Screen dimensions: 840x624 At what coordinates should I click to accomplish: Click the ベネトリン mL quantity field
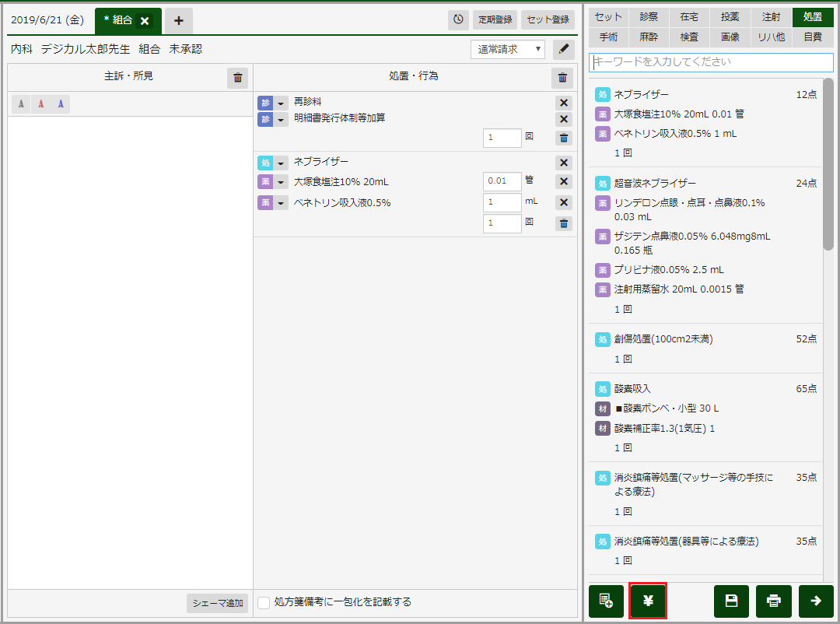[502, 202]
